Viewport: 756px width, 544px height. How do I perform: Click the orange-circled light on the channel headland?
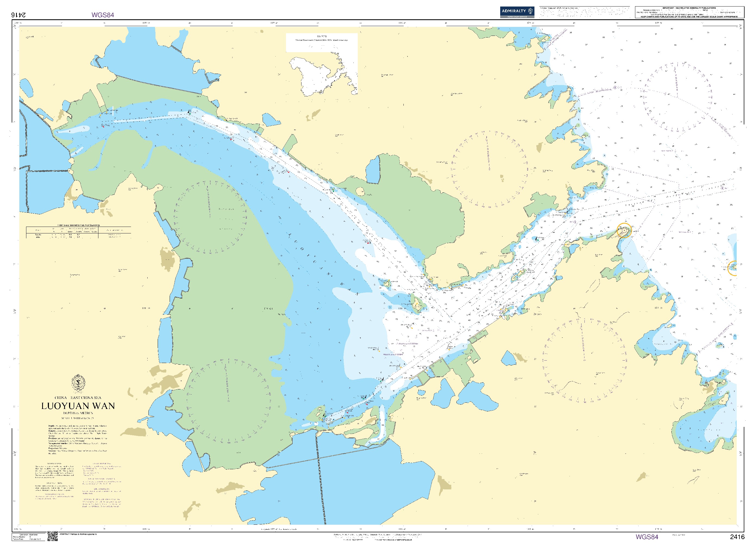coord(624,230)
